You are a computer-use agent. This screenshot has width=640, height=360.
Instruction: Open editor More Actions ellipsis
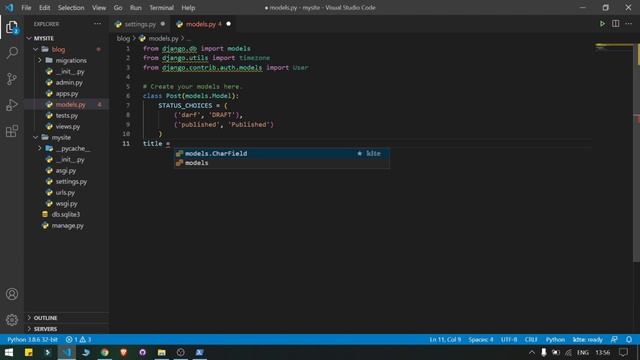pyautogui.click(x=629, y=24)
